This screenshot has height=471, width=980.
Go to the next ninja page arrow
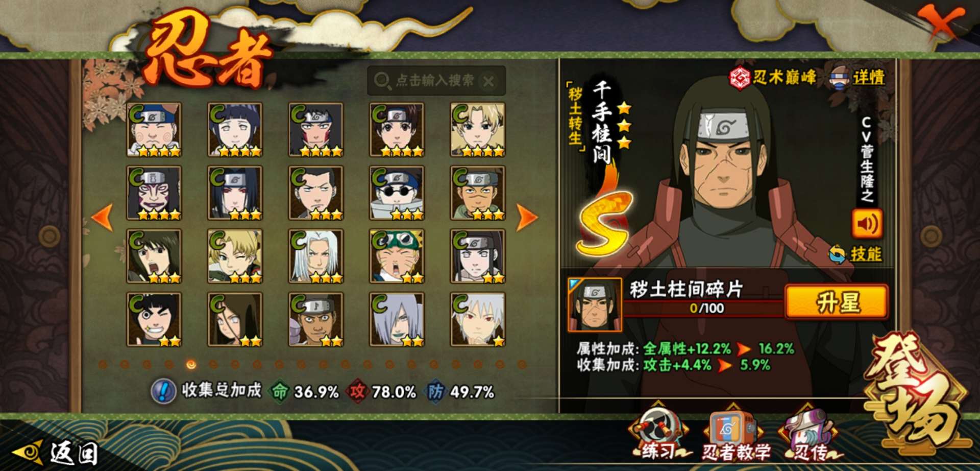pos(527,217)
